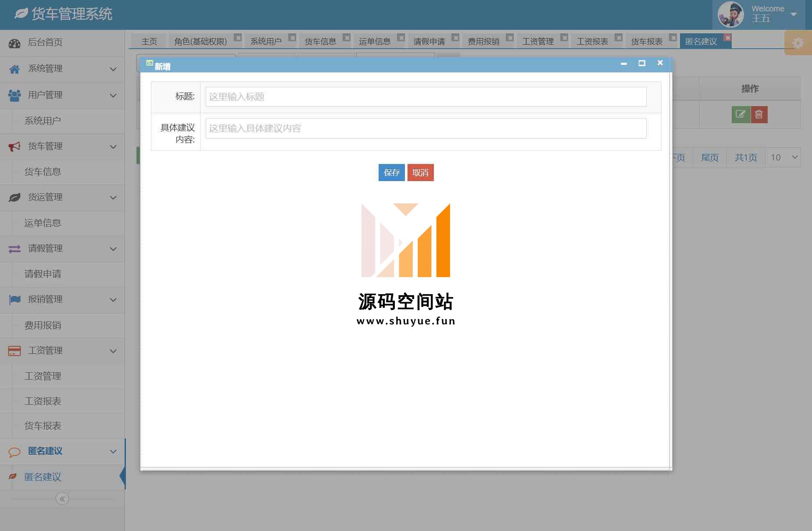The height and width of the screenshot is (531, 812).
Task: Click the leaf logo beside 货车管理系统
Action: pos(21,14)
